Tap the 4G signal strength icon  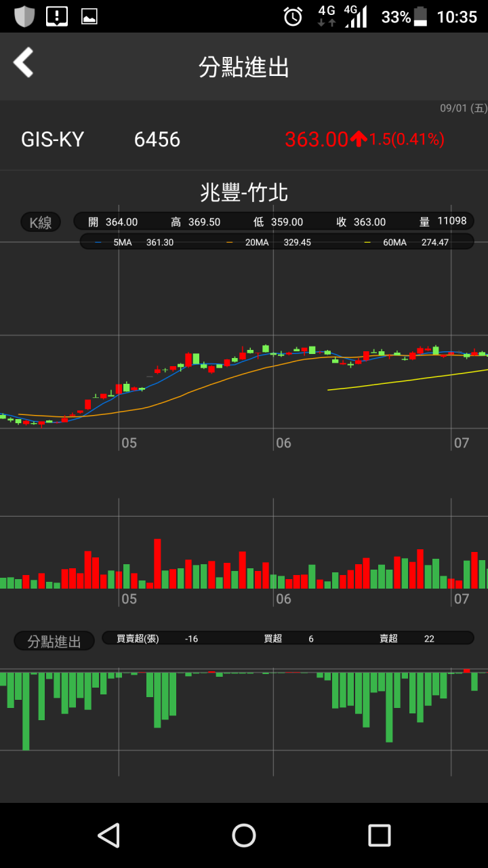pos(355,16)
